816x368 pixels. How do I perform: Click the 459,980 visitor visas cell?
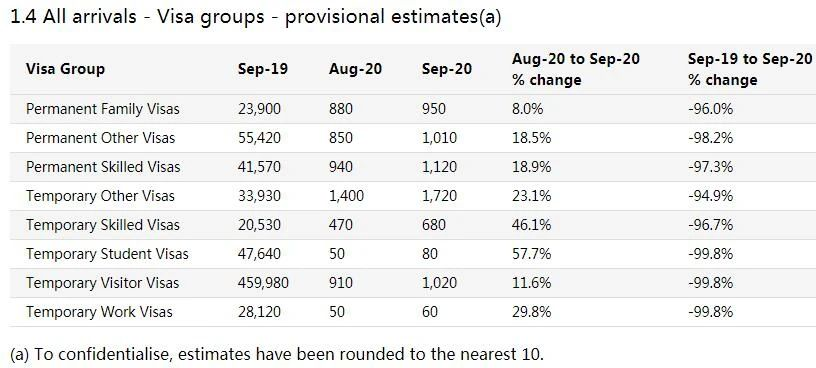tap(263, 283)
